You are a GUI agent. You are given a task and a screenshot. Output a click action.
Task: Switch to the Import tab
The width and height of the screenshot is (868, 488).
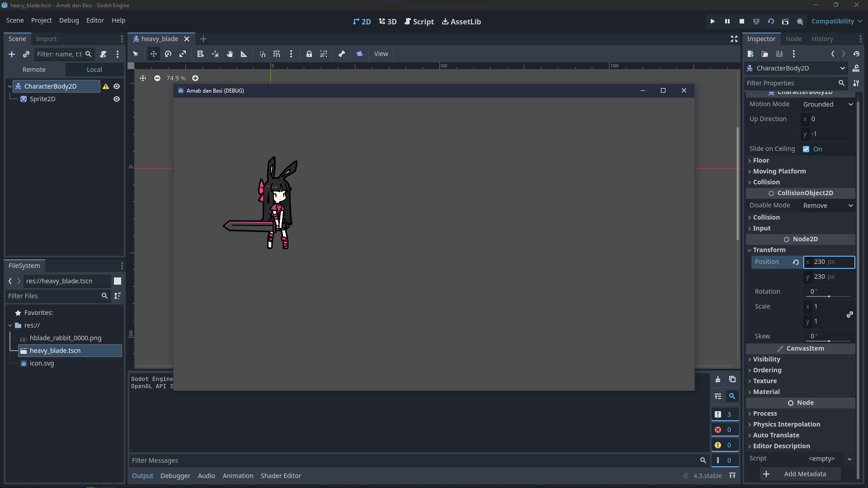[x=46, y=39]
